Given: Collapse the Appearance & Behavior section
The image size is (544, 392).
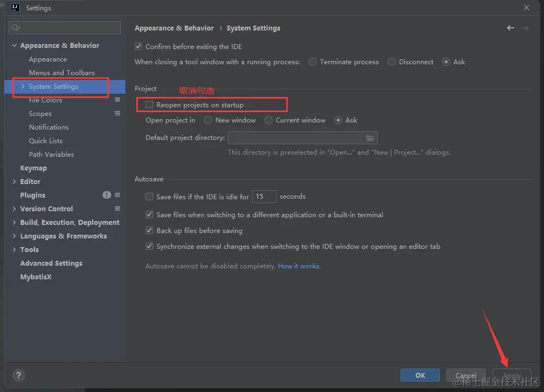Looking at the screenshot, I should 14,45.
